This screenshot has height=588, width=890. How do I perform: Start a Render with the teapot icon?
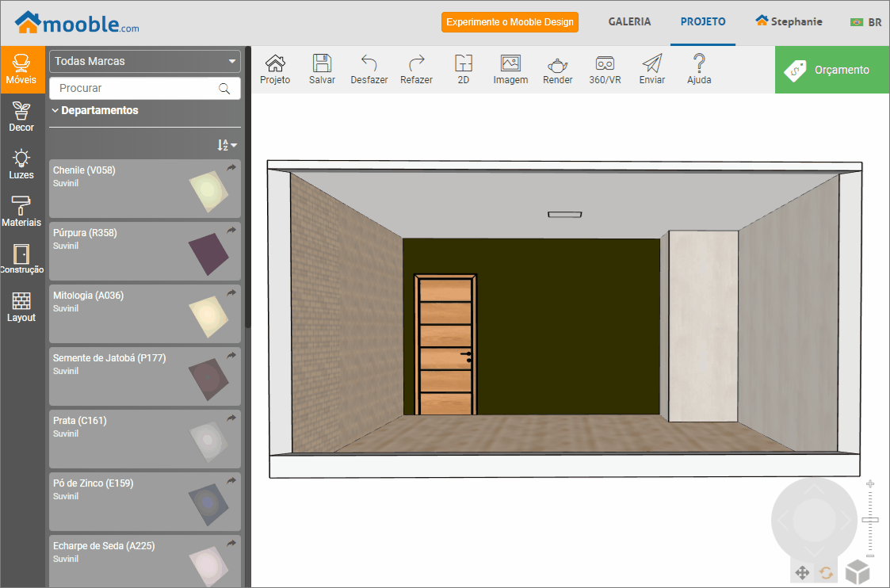point(557,70)
